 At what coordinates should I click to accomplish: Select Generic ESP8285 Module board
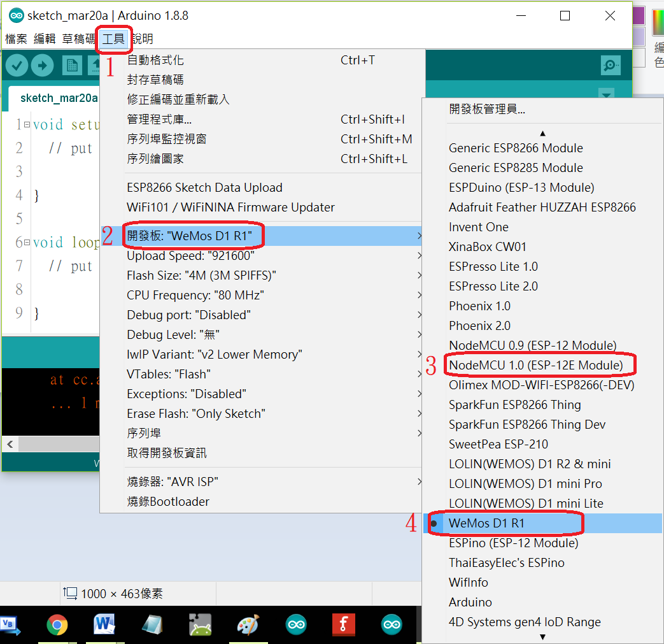542,168
